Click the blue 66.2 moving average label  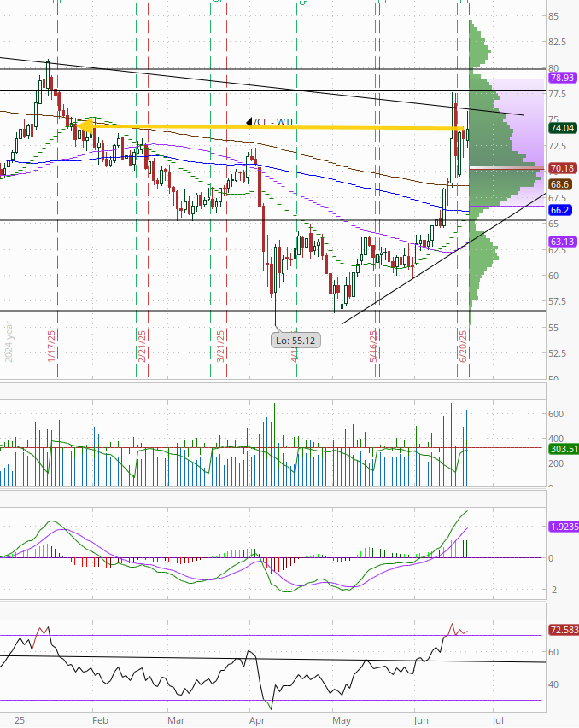(x=559, y=210)
